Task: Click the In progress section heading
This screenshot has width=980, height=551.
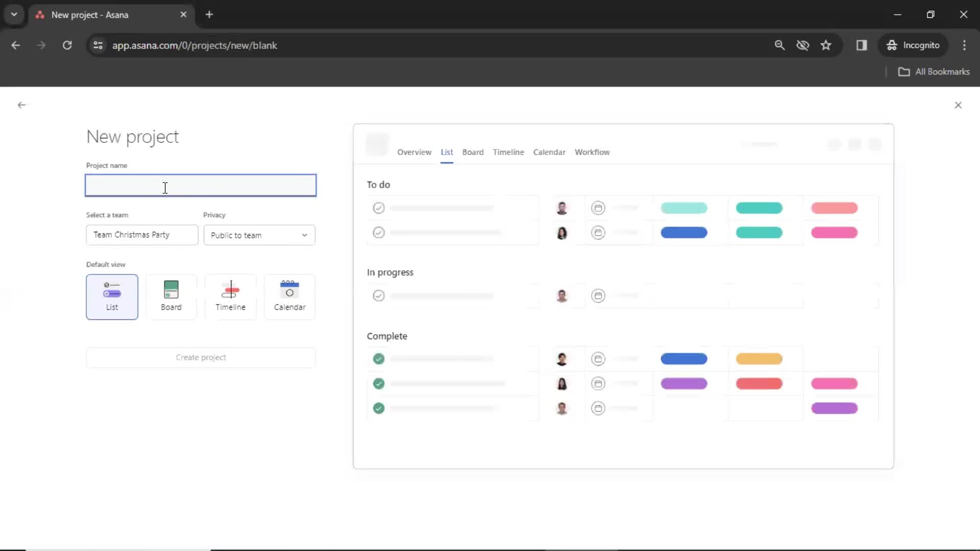Action: point(390,272)
